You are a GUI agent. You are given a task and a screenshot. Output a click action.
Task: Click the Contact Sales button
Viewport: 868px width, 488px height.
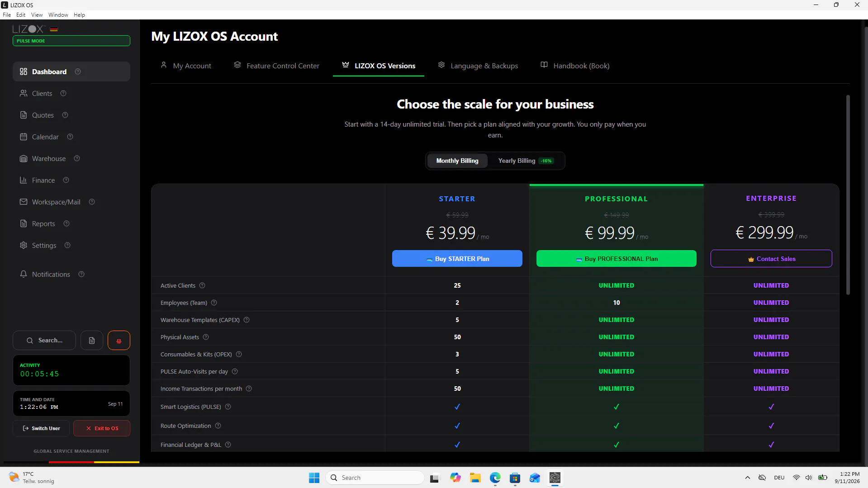pyautogui.click(x=771, y=259)
